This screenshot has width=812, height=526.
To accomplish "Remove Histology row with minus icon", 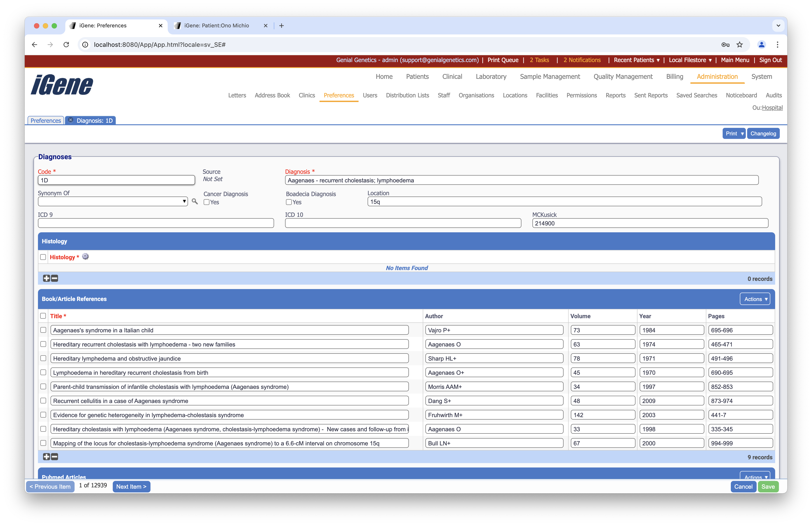I will click(x=55, y=278).
